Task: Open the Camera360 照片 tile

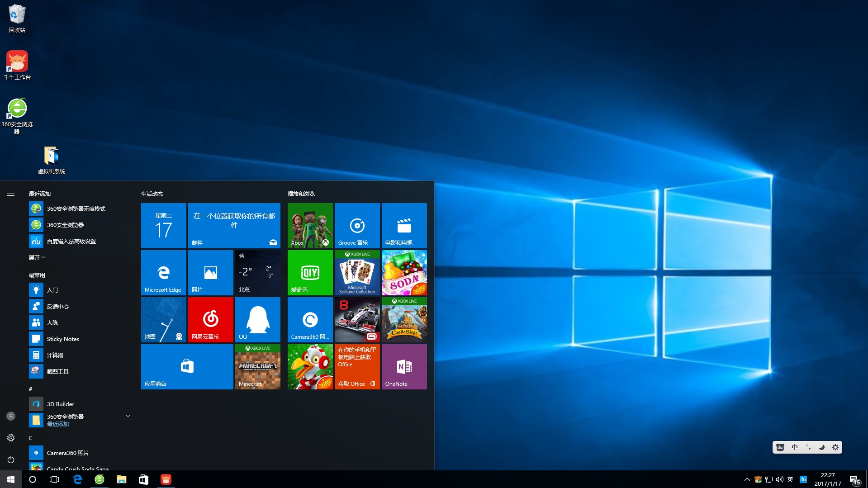Action: 310,320
